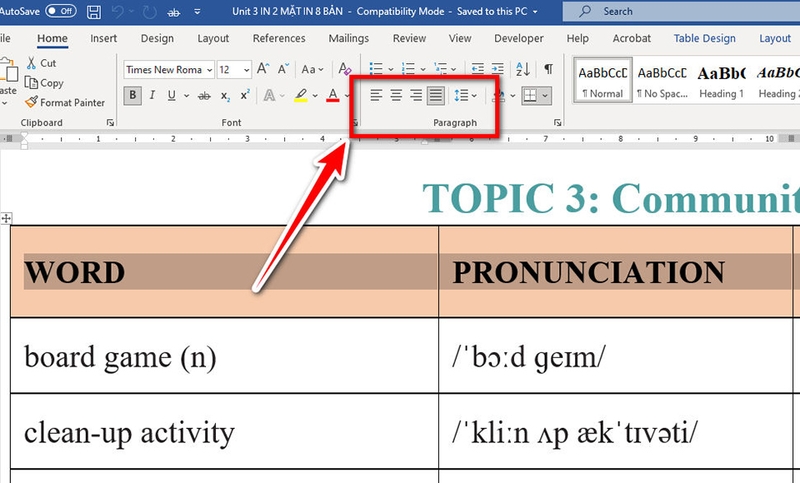Open the Table Design tab
The image size is (800, 483).
pyautogui.click(x=705, y=38)
